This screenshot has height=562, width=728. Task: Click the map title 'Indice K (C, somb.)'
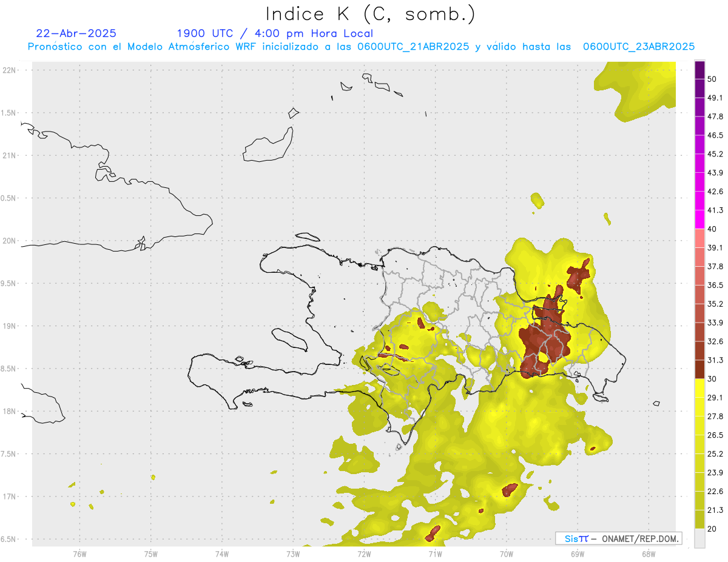pyautogui.click(x=371, y=14)
